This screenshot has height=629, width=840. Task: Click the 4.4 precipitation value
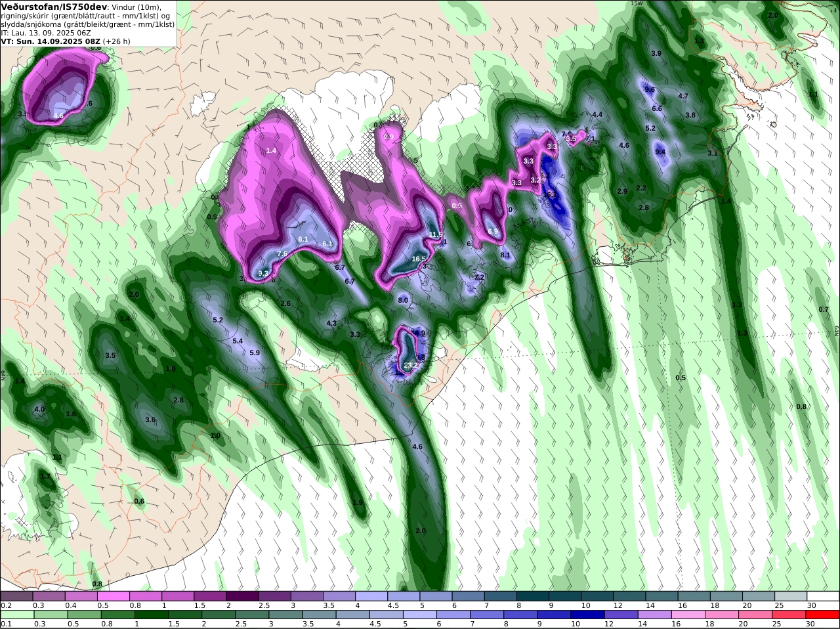point(597,115)
